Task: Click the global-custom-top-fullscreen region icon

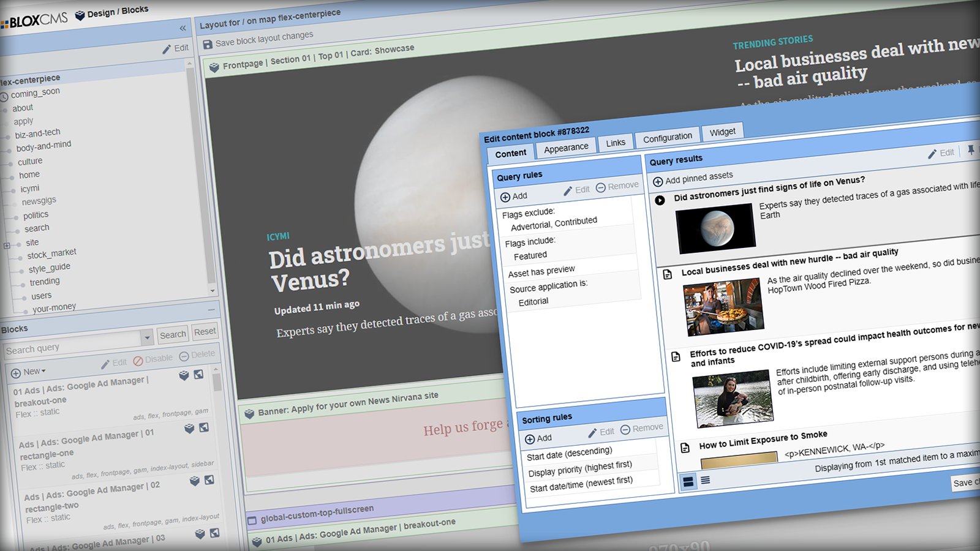Action: (252, 521)
